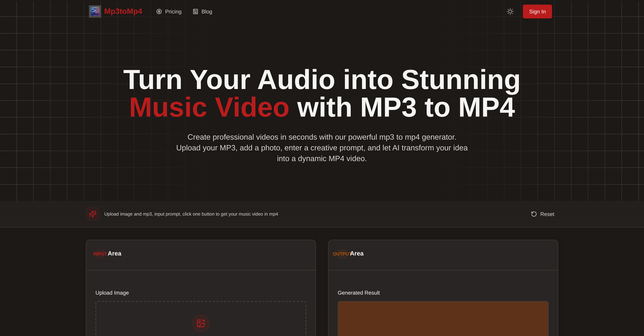Screen dimensions: 644x336
Task: Click the dollar sign Pricing icon
Action: [159, 12]
